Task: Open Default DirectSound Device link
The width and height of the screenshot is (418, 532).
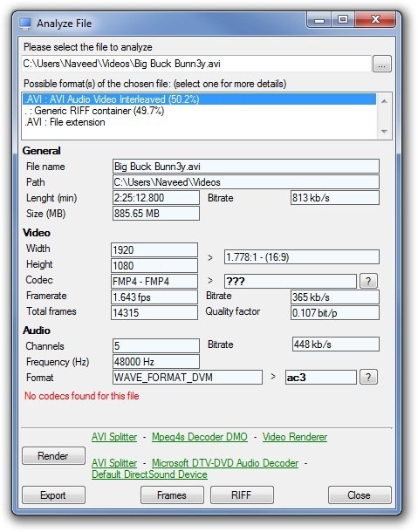Action: pos(149,474)
